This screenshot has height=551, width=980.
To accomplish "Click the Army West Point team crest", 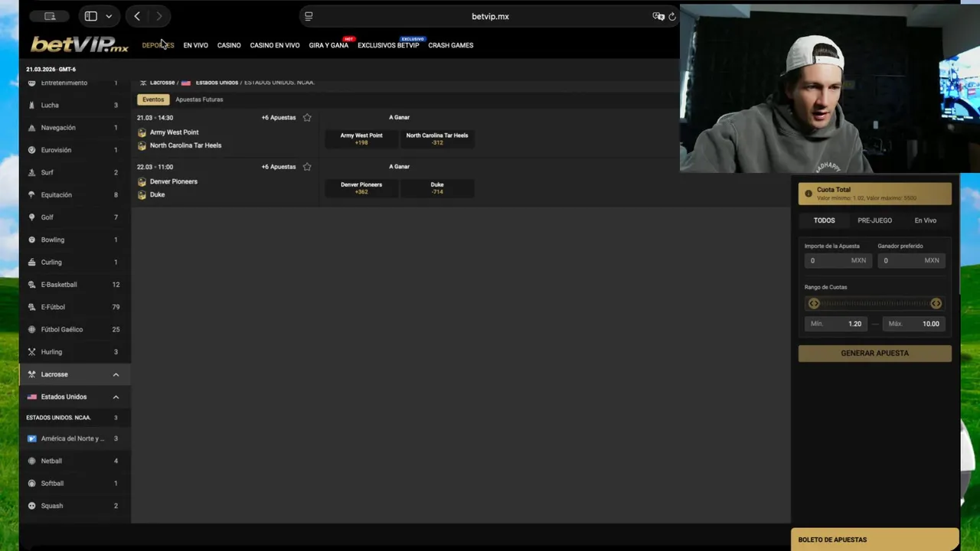I will [142, 132].
